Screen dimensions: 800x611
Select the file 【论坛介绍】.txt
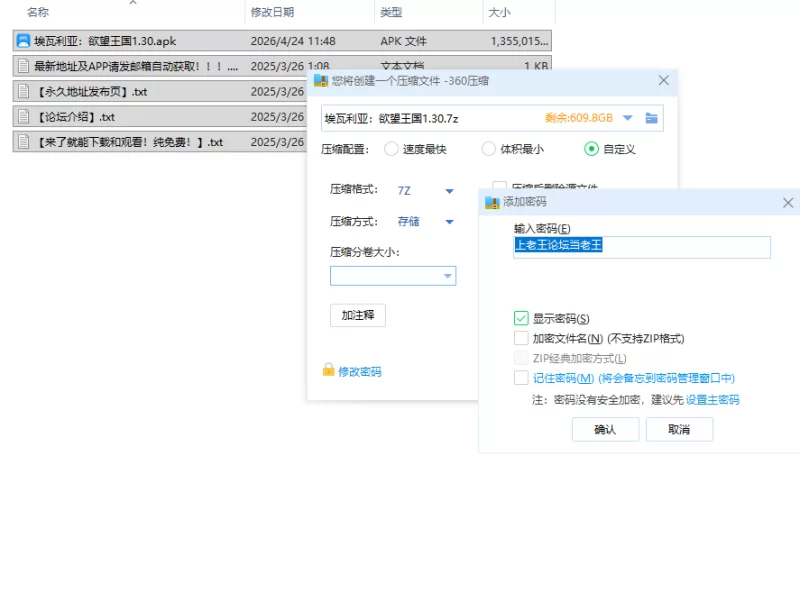(x=74, y=117)
